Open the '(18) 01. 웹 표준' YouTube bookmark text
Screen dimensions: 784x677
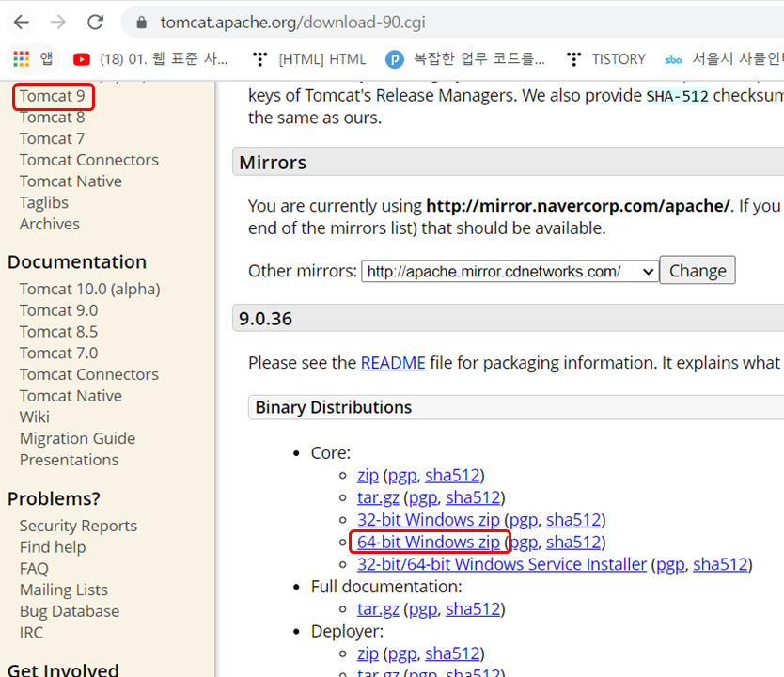(x=164, y=59)
